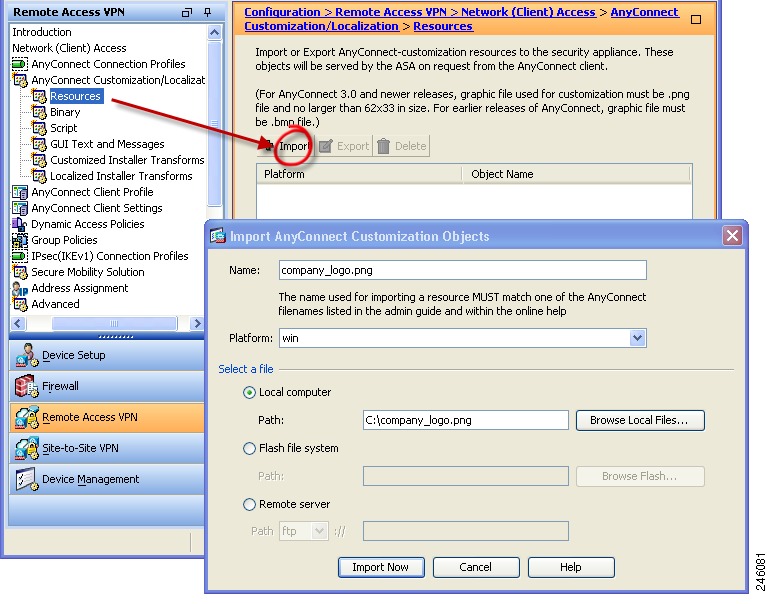The width and height of the screenshot is (767, 604).
Task: Click the Device Management panel icon
Action: tap(26, 479)
